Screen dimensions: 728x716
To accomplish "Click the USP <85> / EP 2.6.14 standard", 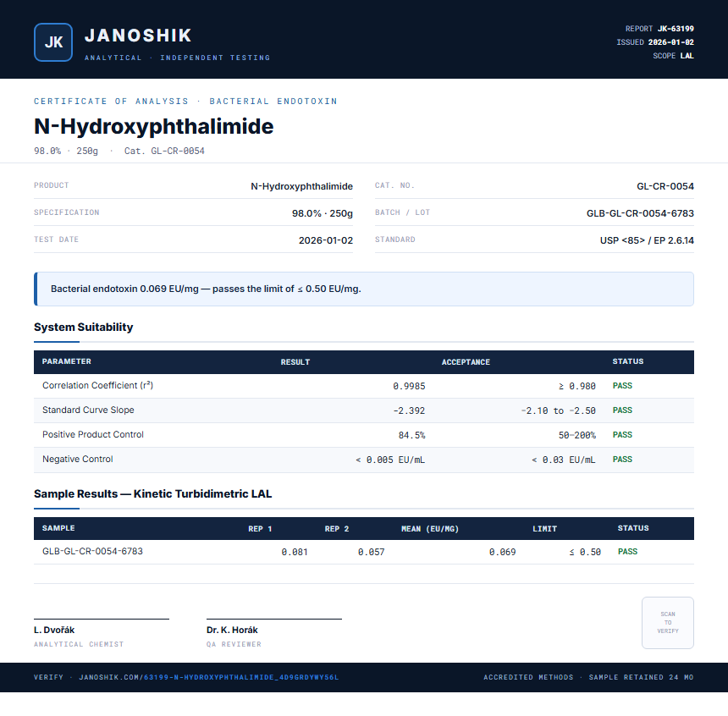I will pyautogui.click(x=647, y=240).
